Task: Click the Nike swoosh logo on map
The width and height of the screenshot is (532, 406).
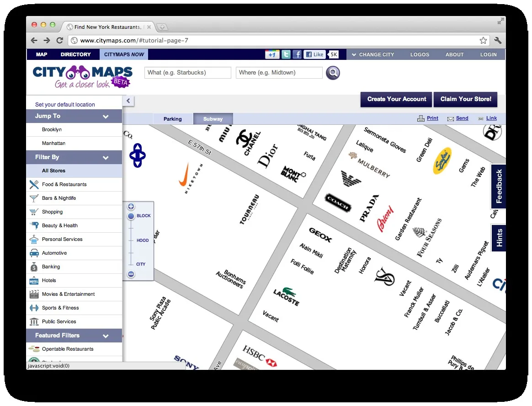Action: click(184, 175)
